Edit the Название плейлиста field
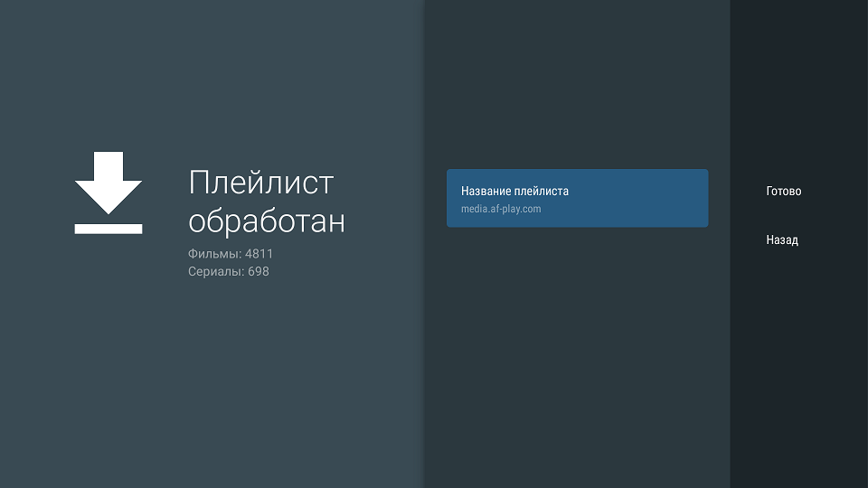This screenshot has width=868, height=488. click(577, 199)
